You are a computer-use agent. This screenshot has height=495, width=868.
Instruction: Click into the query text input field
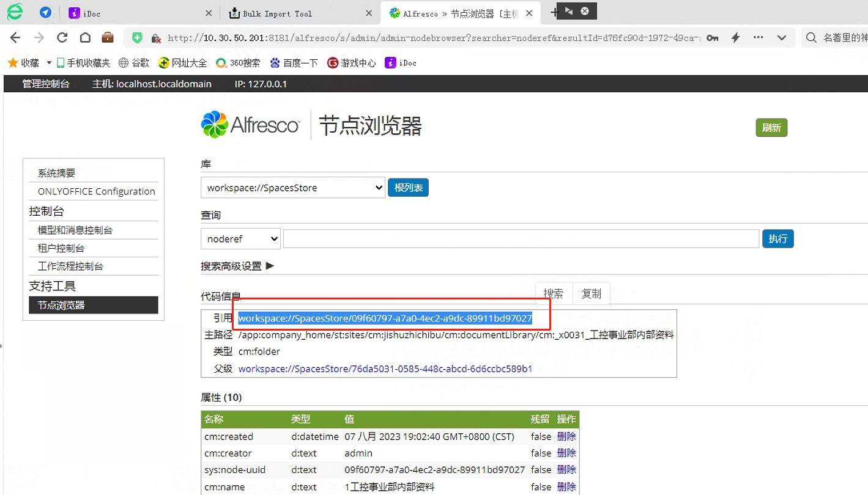521,239
